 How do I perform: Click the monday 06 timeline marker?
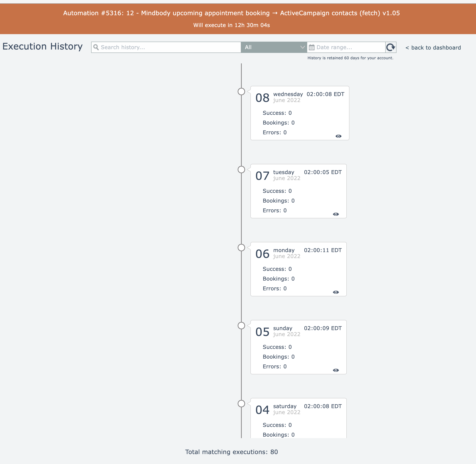(241, 248)
